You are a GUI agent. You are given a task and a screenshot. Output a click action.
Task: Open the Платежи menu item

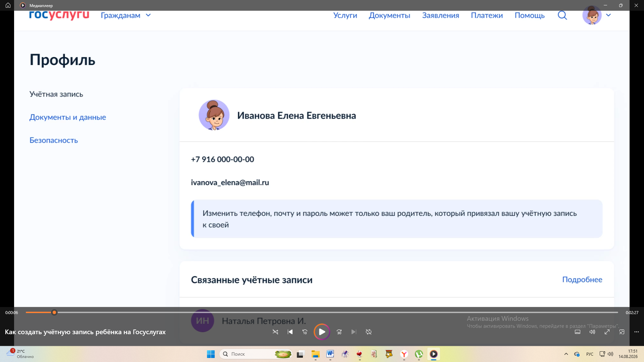(487, 15)
